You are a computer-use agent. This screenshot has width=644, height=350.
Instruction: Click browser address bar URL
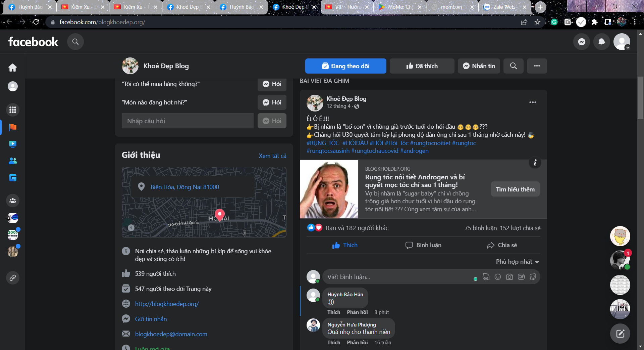(102, 22)
